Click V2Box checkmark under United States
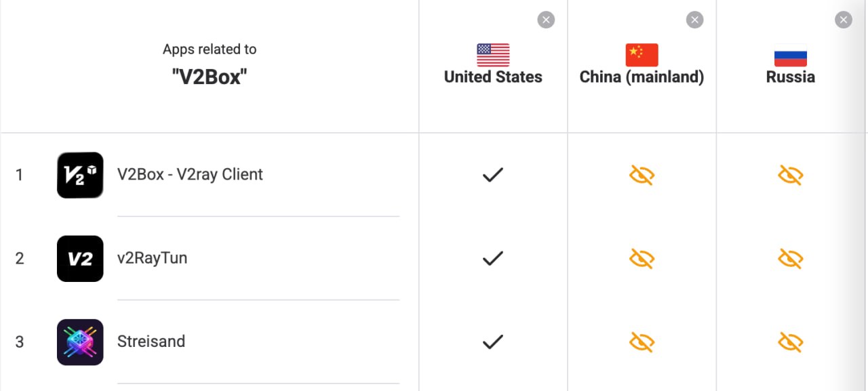 click(x=492, y=175)
